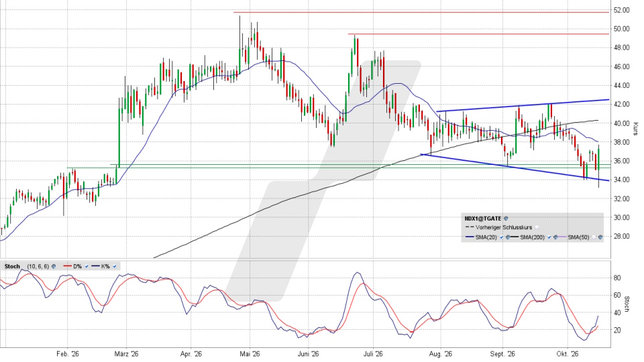Click the Aug. '26 date label
Screen dimensions: 644x362
tap(440, 354)
